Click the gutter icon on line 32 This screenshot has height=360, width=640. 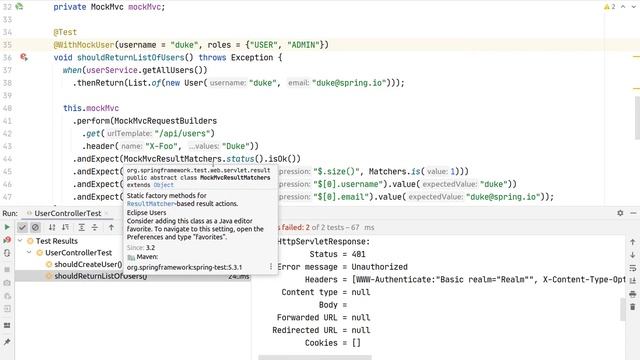click(x=19, y=7)
